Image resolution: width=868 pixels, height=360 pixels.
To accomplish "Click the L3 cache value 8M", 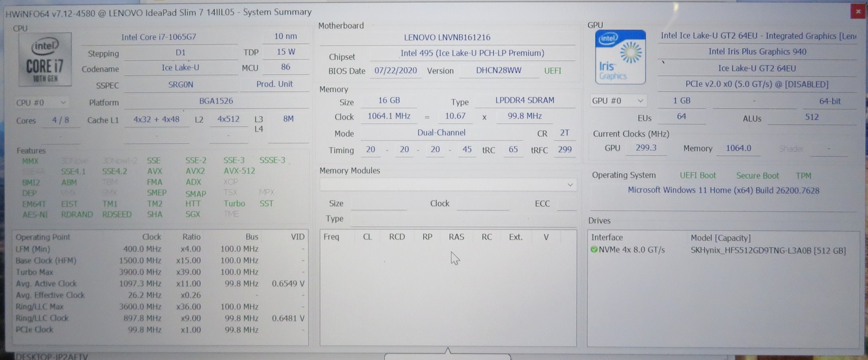I will 288,119.
